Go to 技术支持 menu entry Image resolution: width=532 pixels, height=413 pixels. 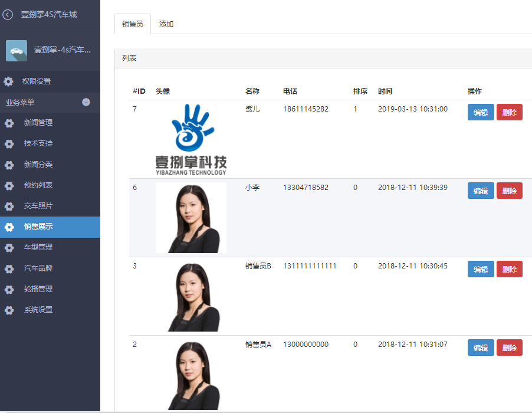(50, 143)
